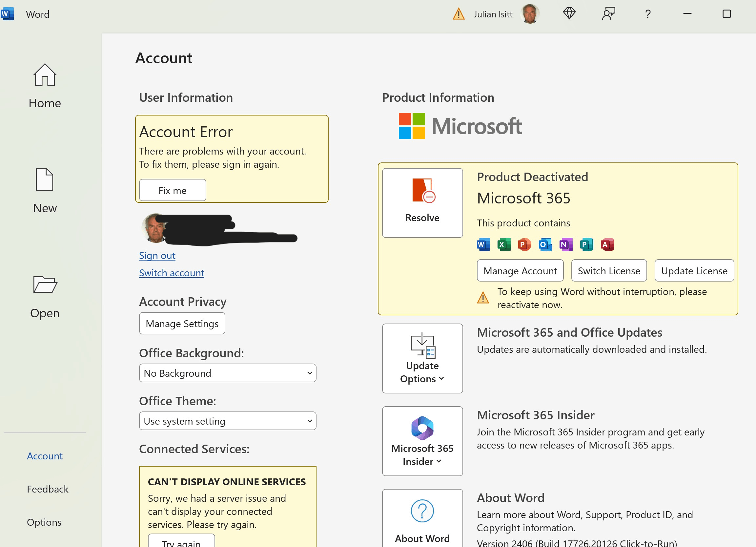Click the Update License button
The image size is (756, 547).
[x=694, y=270]
